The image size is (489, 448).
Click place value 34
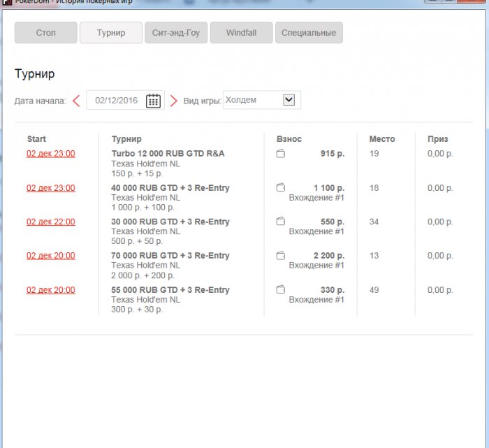tap(374, 222)
